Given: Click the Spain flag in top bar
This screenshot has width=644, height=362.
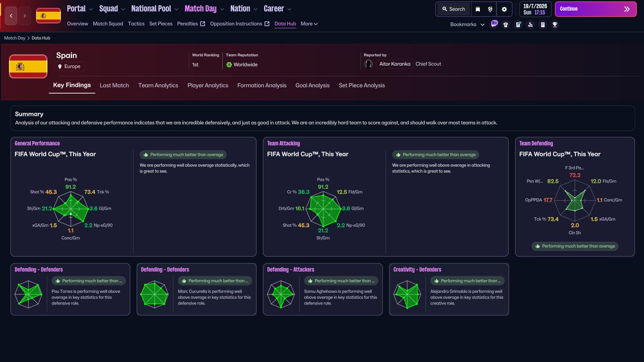Looking at the screenshot, I should point(48,16).
